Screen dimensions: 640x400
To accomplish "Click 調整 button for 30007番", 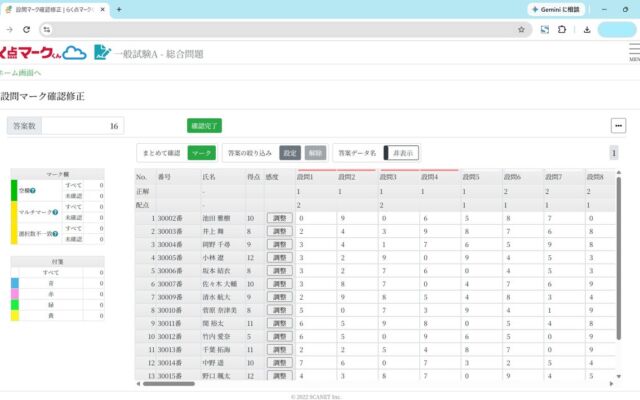I will coord(280,284).
